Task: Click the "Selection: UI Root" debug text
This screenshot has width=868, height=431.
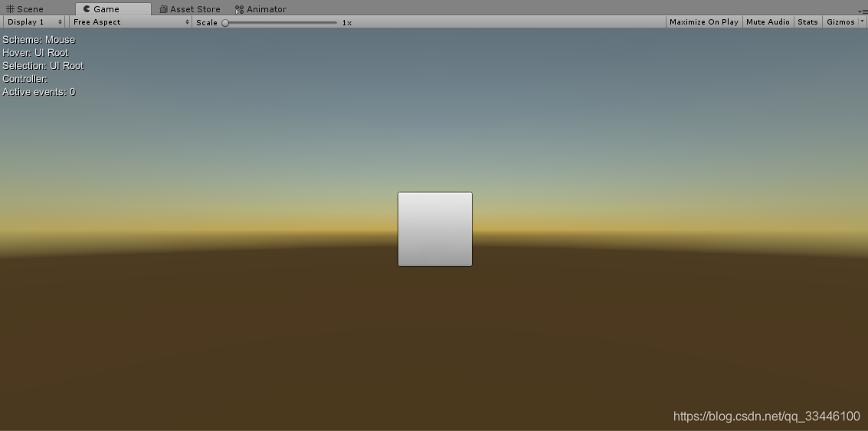Action: [43, 65]
